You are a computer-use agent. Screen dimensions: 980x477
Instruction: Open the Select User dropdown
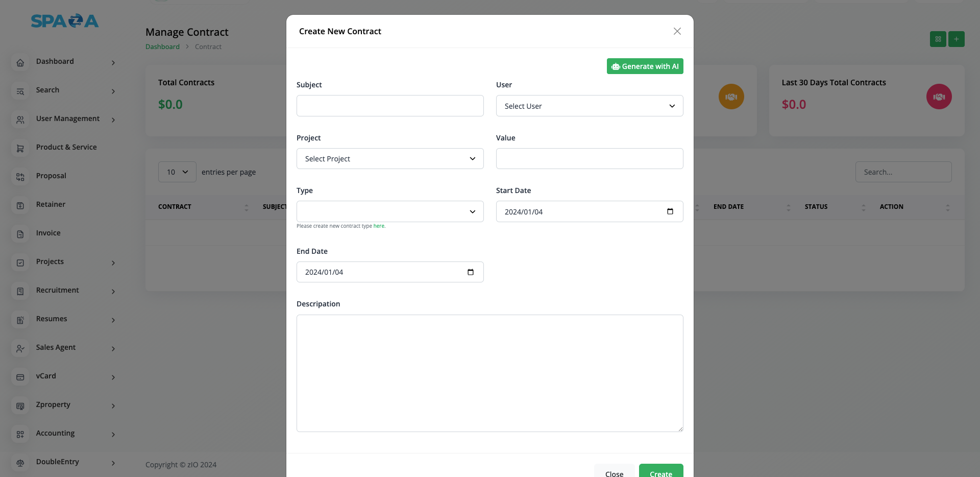pos(589,106)
